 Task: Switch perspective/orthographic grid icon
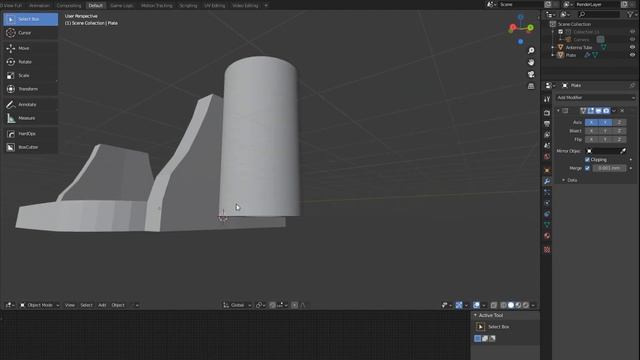531,86
